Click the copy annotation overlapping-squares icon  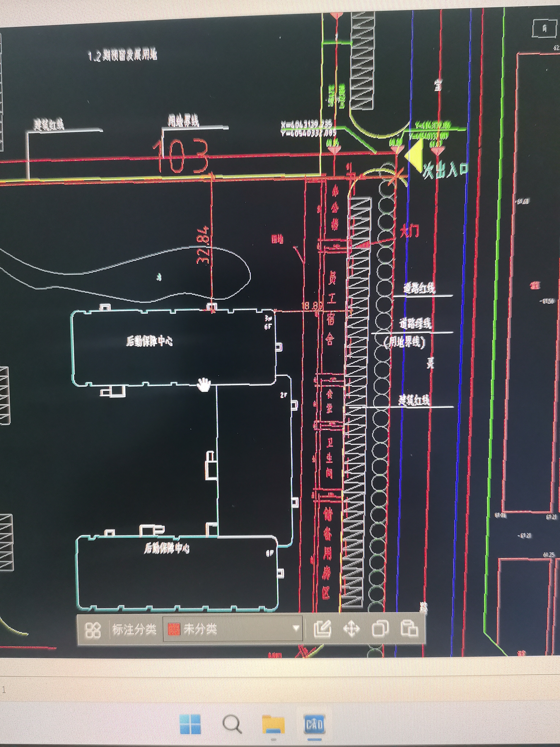[x=380, y=629]
